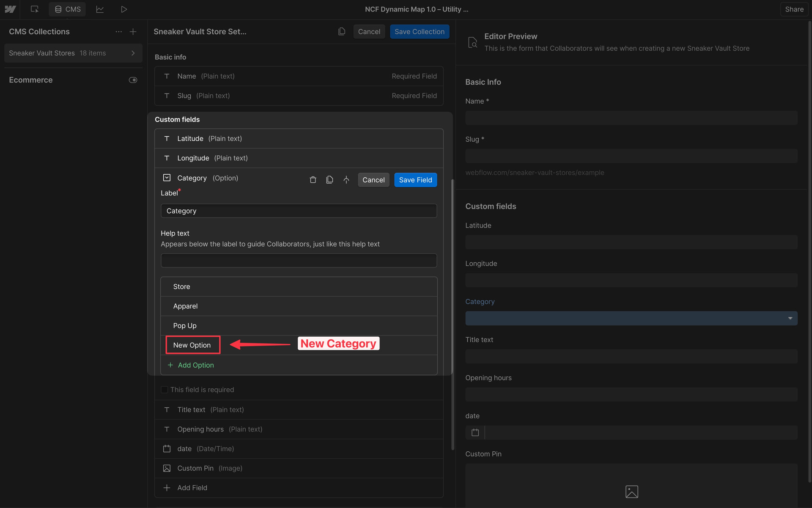Click preview date input

click(x=641, y=433)
